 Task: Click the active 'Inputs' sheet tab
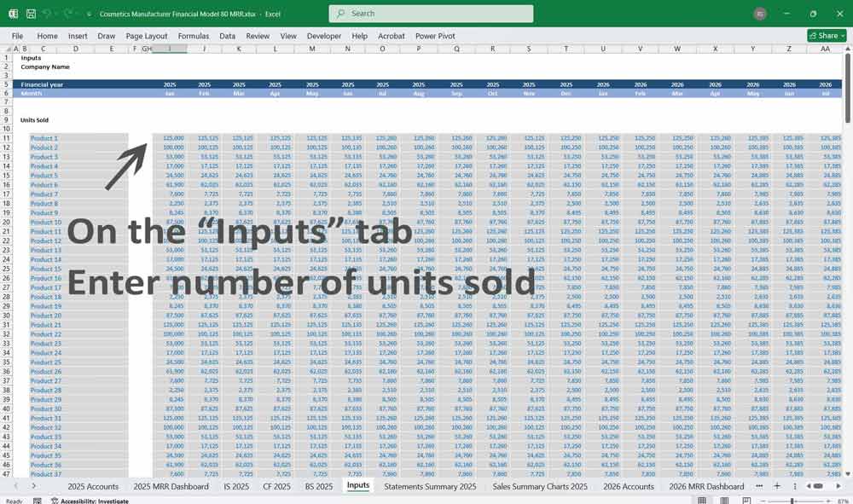pyautogui.click(x=358, y=485)
